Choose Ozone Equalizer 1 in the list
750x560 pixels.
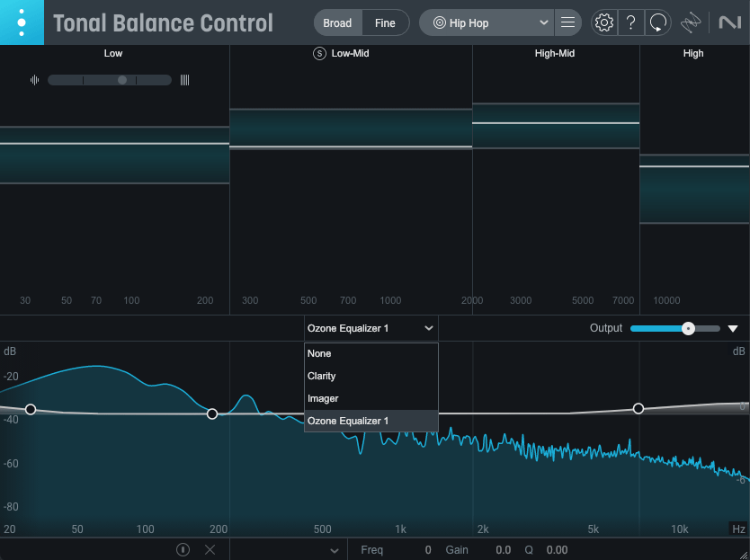[371, 421]
